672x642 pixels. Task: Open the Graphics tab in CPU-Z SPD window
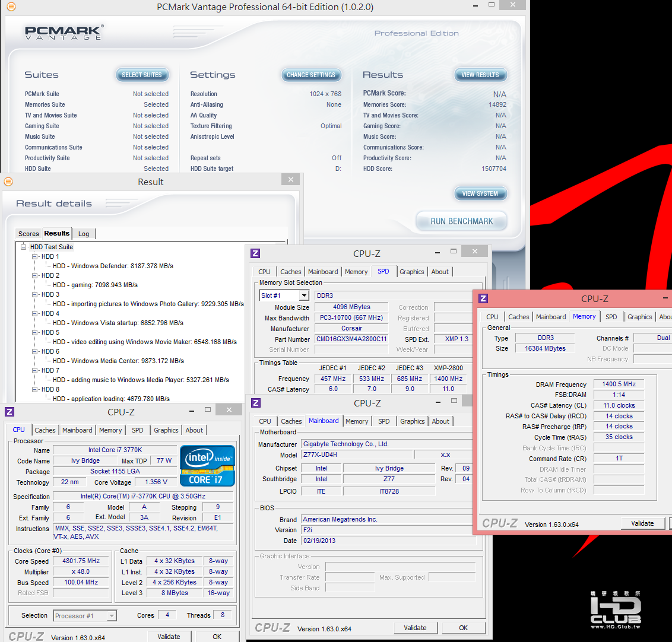tap(412, 272)
